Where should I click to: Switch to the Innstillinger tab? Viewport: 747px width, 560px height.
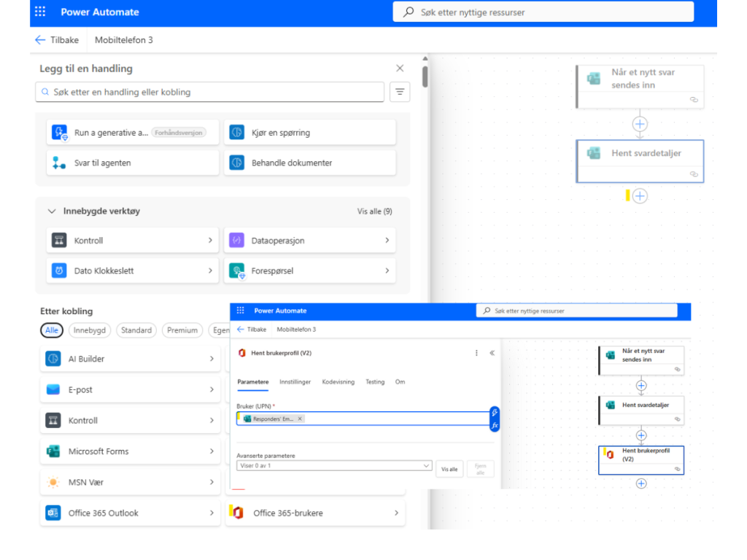[x=295, y=382]
